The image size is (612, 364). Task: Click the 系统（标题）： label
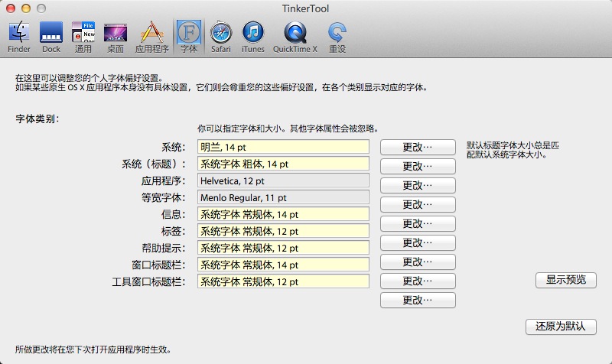tap(154, 164)
